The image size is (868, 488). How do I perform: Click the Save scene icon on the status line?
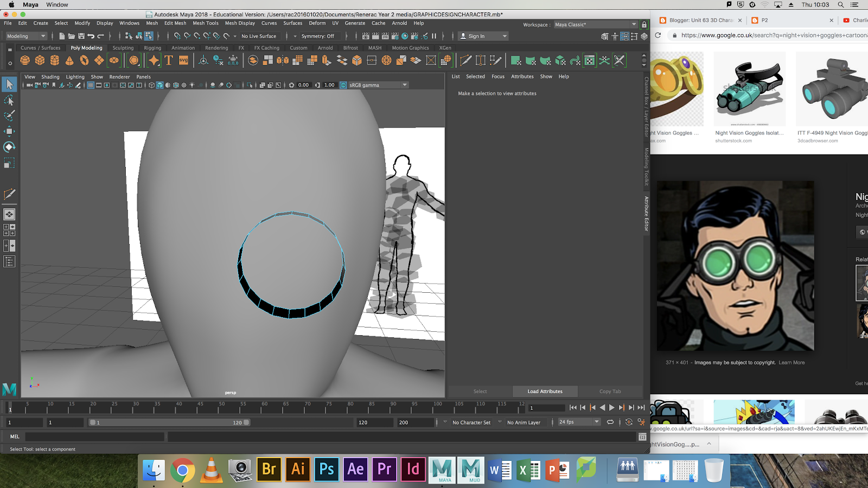click(x=81, y=36)
